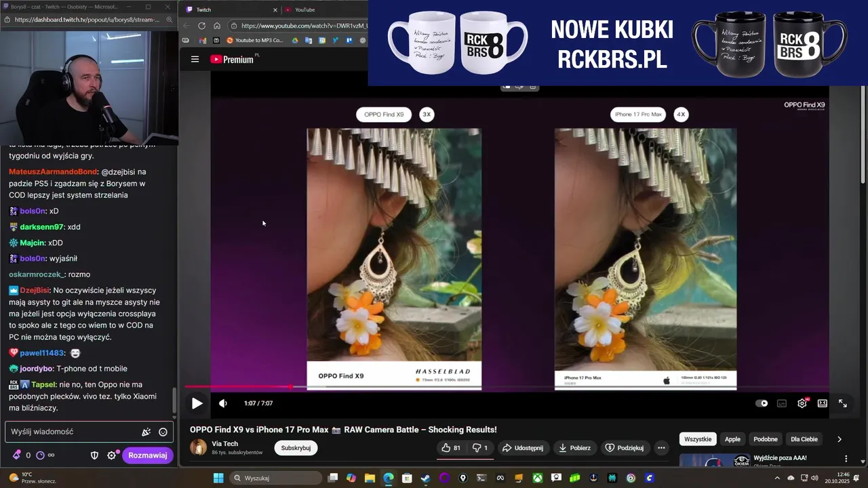This screenshot has width=868, height=488.
Task: Show hidden system tray icons chevron
Action: pyautogui.click(x=777, y=478)
